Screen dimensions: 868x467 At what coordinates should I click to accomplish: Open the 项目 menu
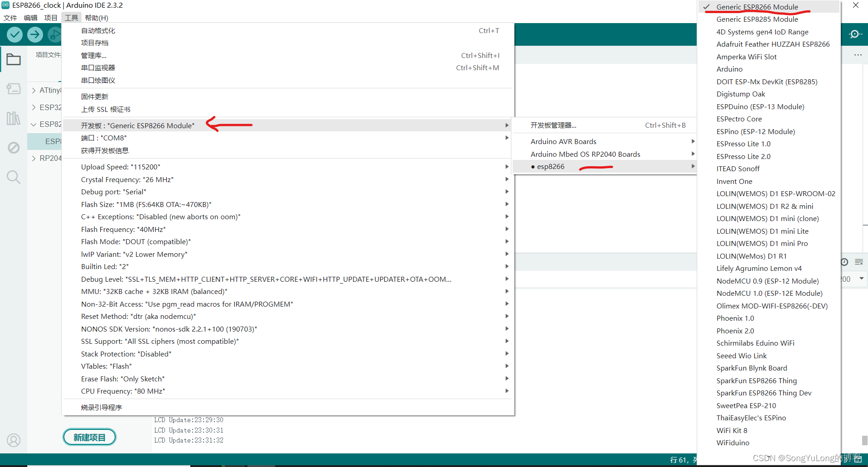click(51, 18)
